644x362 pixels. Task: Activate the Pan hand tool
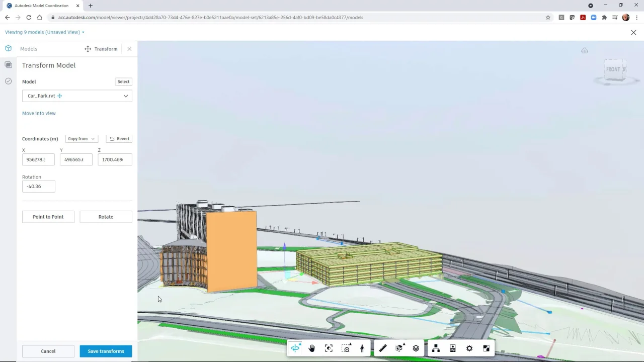click(312, 348)
